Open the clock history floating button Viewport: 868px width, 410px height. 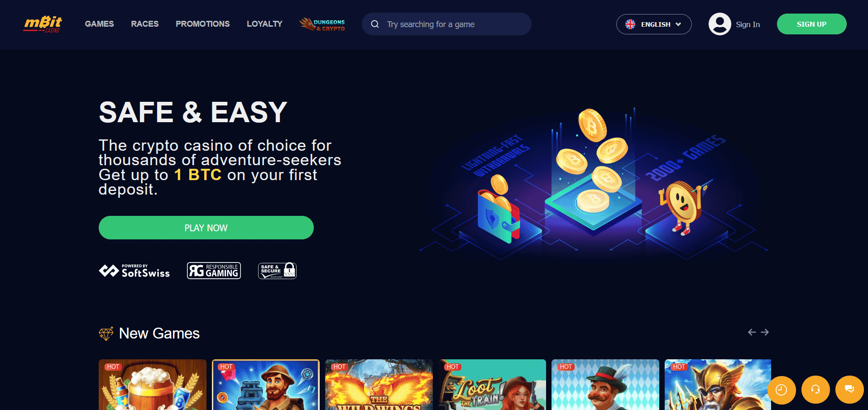click(782, 390)
